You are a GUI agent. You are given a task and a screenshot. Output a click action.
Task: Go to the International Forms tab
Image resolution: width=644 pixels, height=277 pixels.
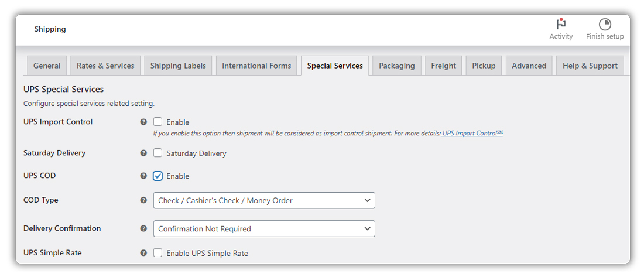pos(256,66)
